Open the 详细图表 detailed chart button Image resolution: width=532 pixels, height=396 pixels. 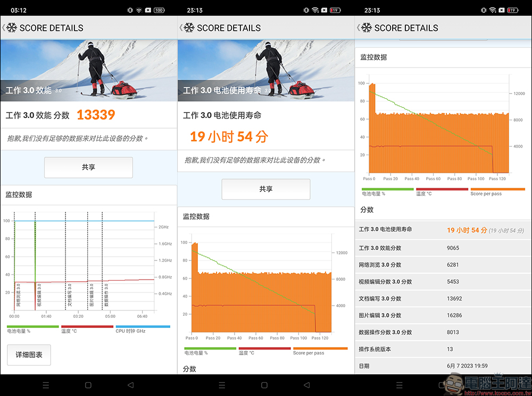pos(29,355)
